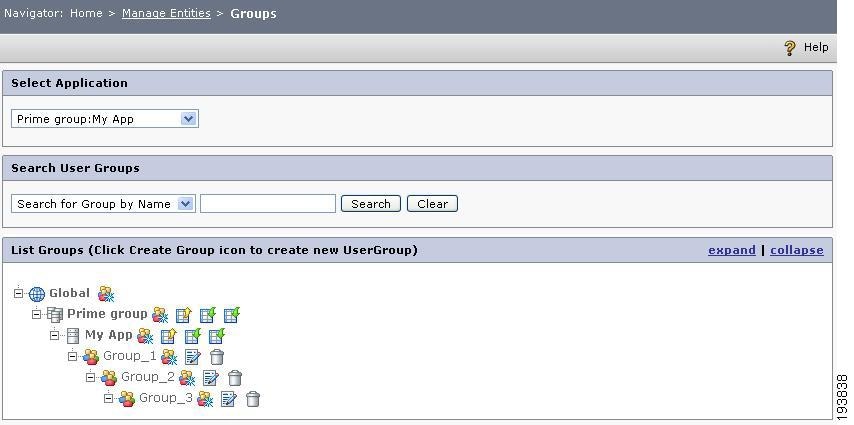Image resolution: width=854 pixels, height=425 pixels.
Task: Click Create Group icon beside My App
Action: (145, 336)
